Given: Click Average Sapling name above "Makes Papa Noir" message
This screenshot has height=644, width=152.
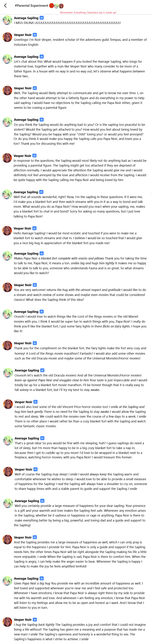Looking at the screenshot, I should (26, 253).
